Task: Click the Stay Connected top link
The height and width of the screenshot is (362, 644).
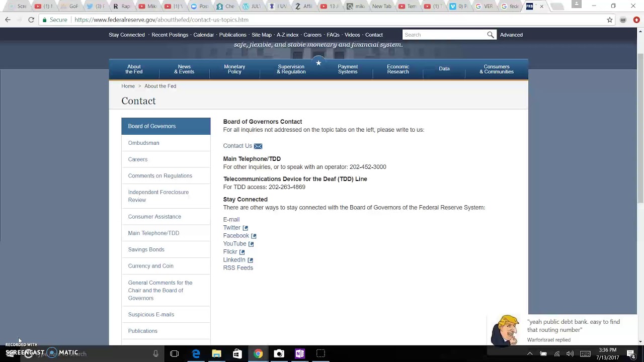Action: (x=127, y=35)
